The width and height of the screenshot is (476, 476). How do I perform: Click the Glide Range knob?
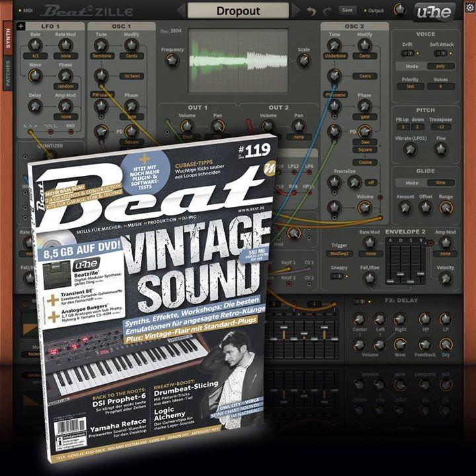tap(446, 208)
